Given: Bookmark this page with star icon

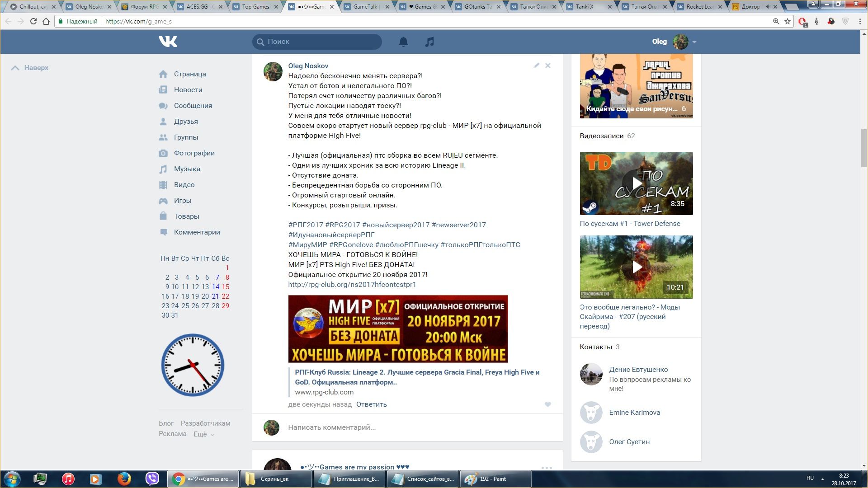Looking at the screenshot, I should pyautogui.click(x=788, y=21).
